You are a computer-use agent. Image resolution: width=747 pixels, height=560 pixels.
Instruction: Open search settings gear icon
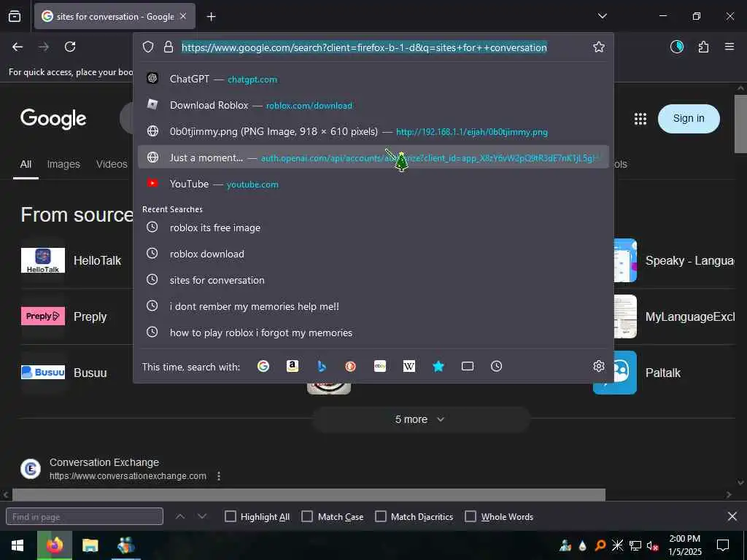tap(599, 366)
